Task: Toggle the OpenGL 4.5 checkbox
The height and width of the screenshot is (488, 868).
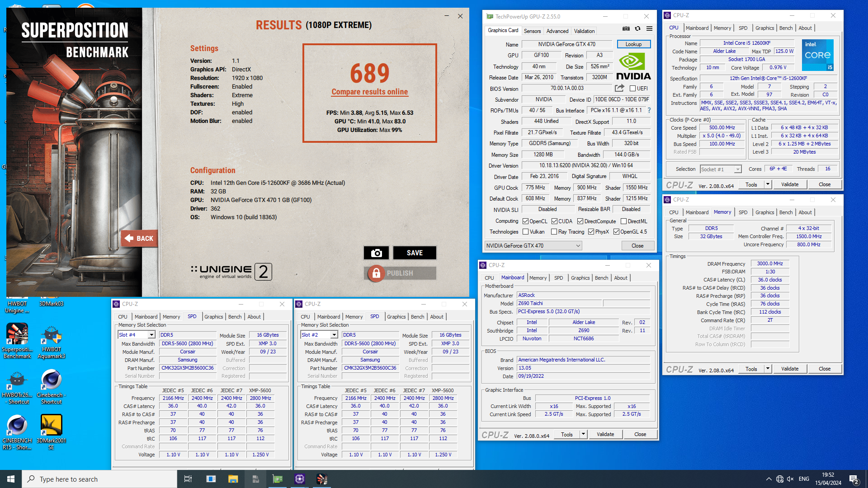Action: (x=616, y=232)
